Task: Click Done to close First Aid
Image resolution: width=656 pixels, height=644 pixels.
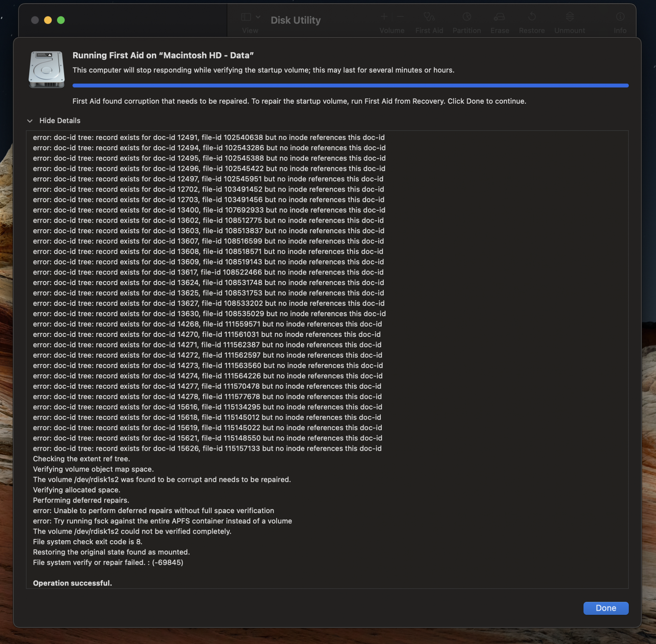Action: [606, 608]
